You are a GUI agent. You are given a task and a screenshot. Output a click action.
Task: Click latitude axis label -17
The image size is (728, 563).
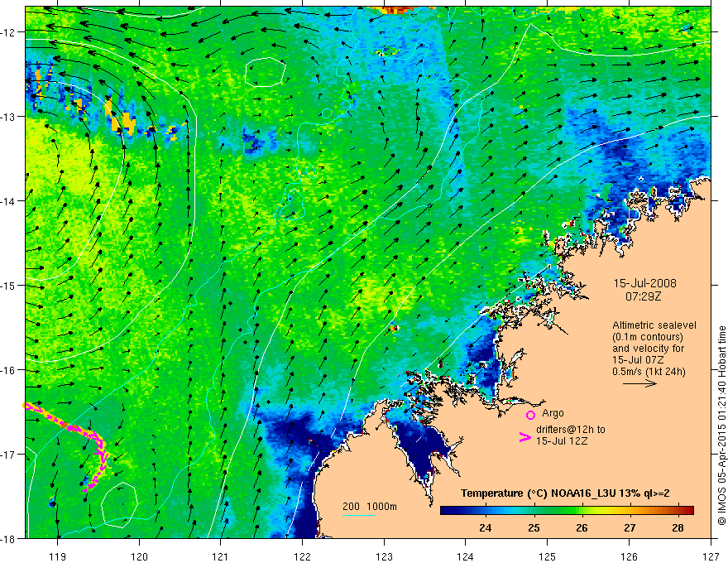tap(8, 455)
